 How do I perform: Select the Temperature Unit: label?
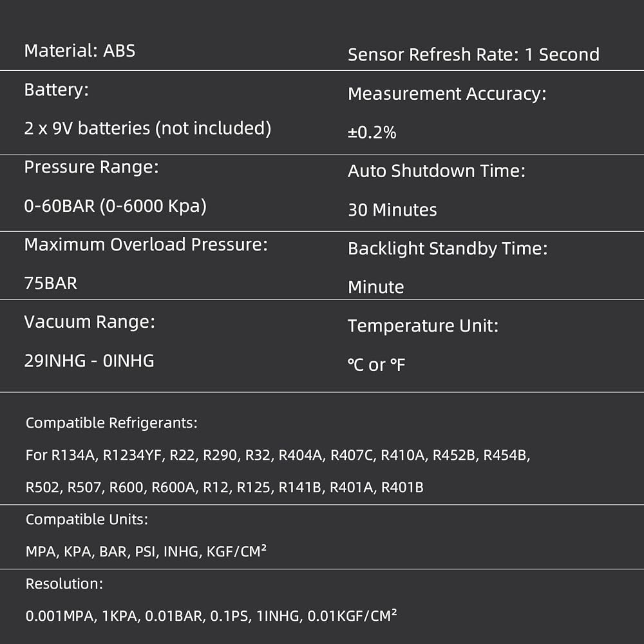click(x=423, y=326)
